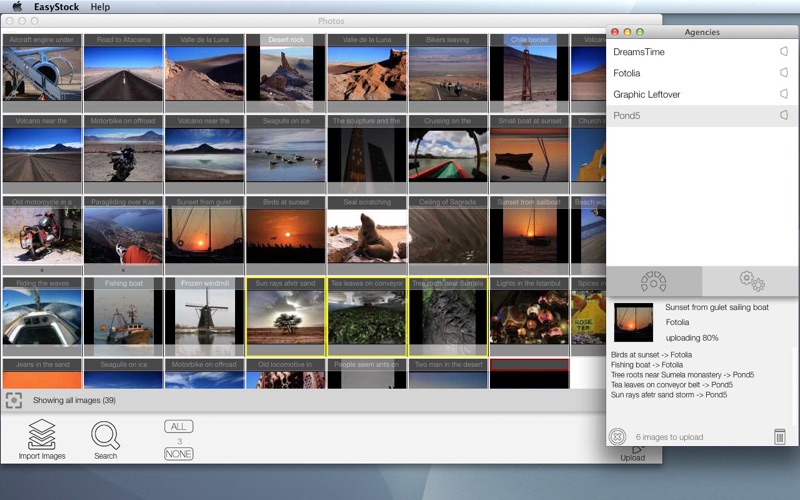Click 'Sun rays afetr sand storm -> Pond5' entry
Image resolution: width=800 pixels, height=500 pixels.
[x=668, y=395]
